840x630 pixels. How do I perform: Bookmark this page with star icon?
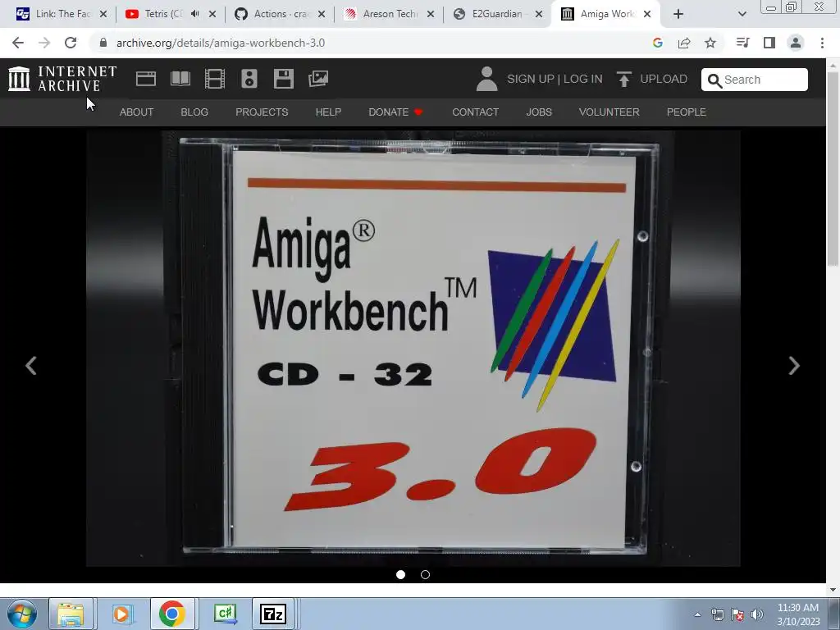[710, 43]
